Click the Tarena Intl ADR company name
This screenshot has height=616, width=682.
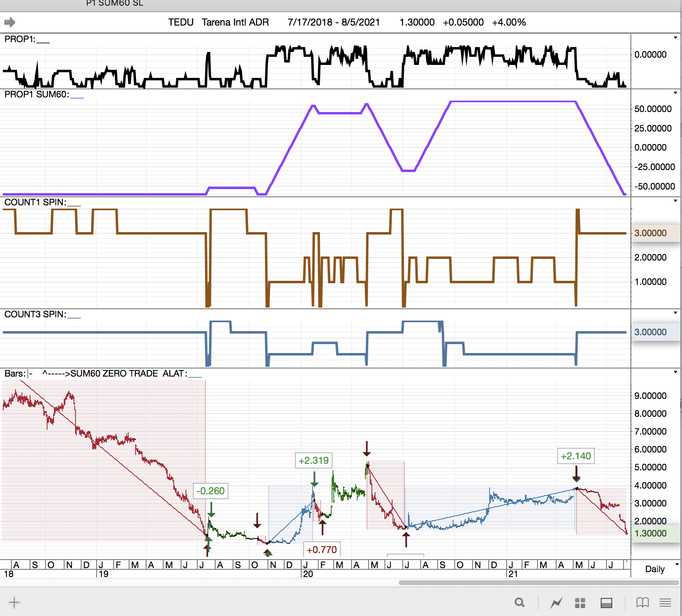click(235, 22)
